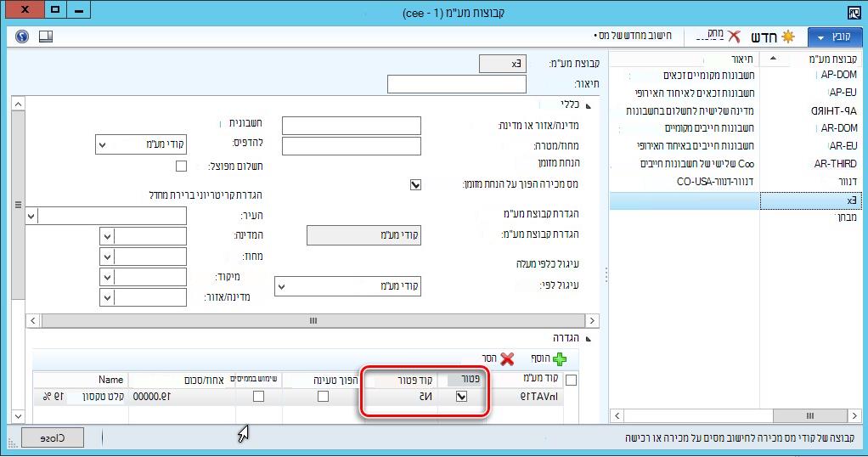Open the מדינה/אזור country dropdown
The width and height of the screenshot is (868, 457).
[x=107, y=297]
